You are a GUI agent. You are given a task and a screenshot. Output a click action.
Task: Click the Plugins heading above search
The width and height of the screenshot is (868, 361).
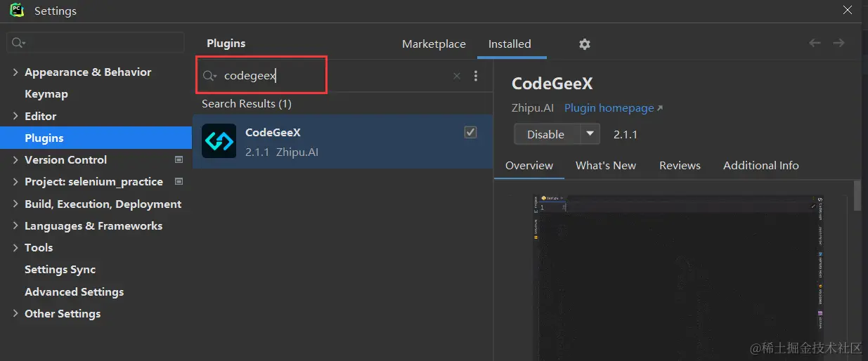point(226,44)
